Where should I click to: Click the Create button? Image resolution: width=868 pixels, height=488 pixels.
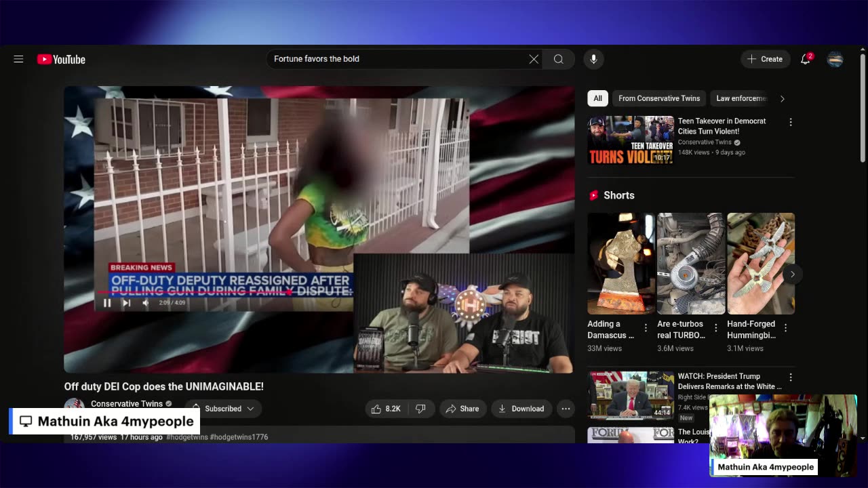pyautogui.click(x=765, y=59)
